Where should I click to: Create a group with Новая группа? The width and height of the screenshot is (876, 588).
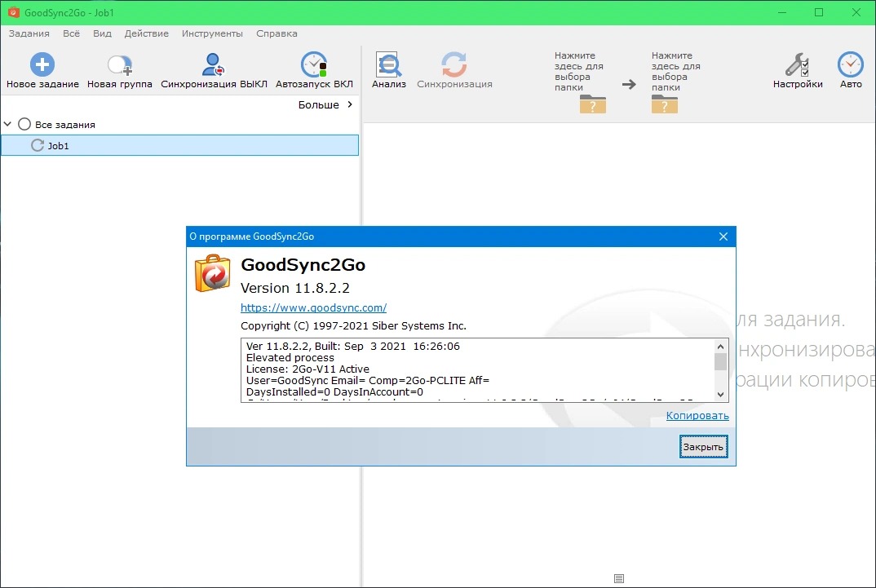tap(120, 71)
